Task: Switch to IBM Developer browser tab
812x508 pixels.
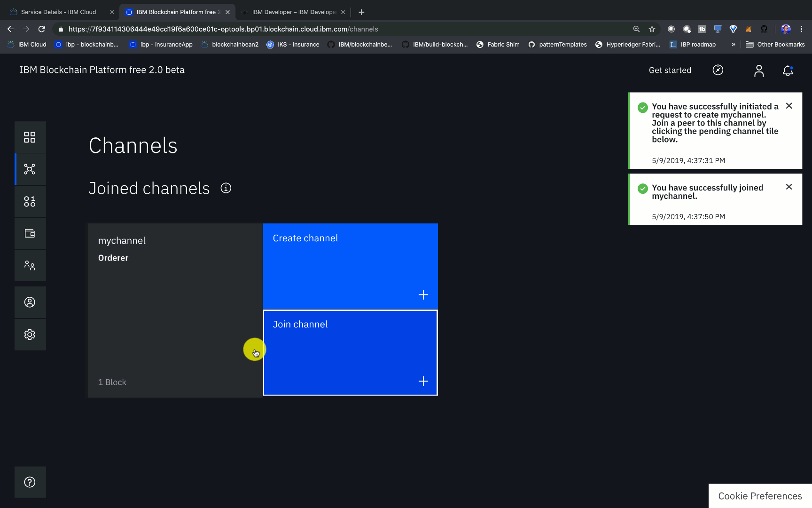Action: coord(294,12)
